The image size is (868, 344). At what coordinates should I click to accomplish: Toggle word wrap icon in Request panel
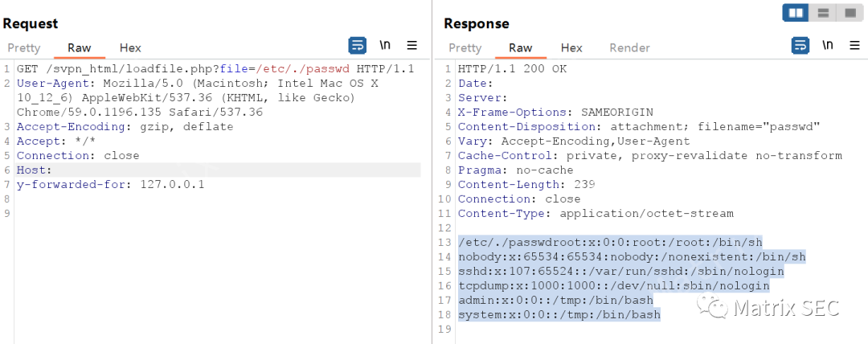point(357,46)
